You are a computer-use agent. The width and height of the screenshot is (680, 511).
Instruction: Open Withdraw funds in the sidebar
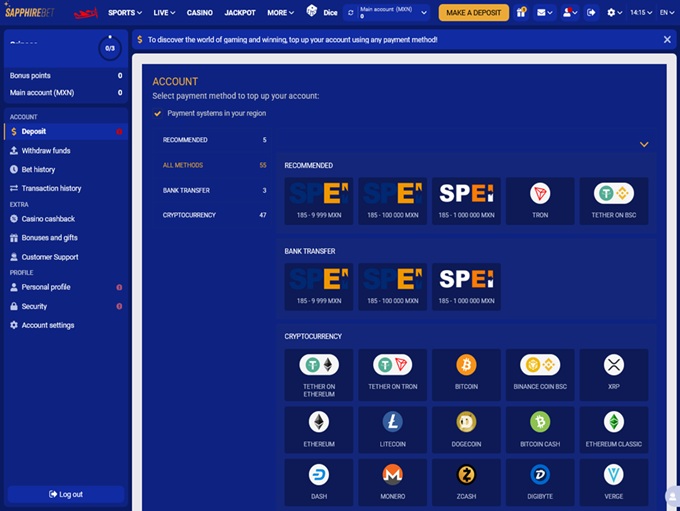(46, 150)
